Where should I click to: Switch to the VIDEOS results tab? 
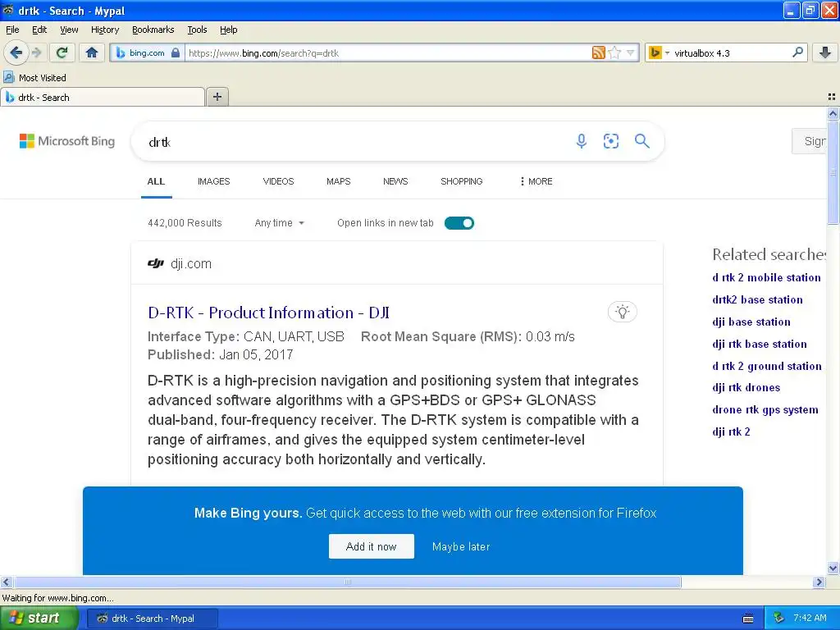click(279, 181)
